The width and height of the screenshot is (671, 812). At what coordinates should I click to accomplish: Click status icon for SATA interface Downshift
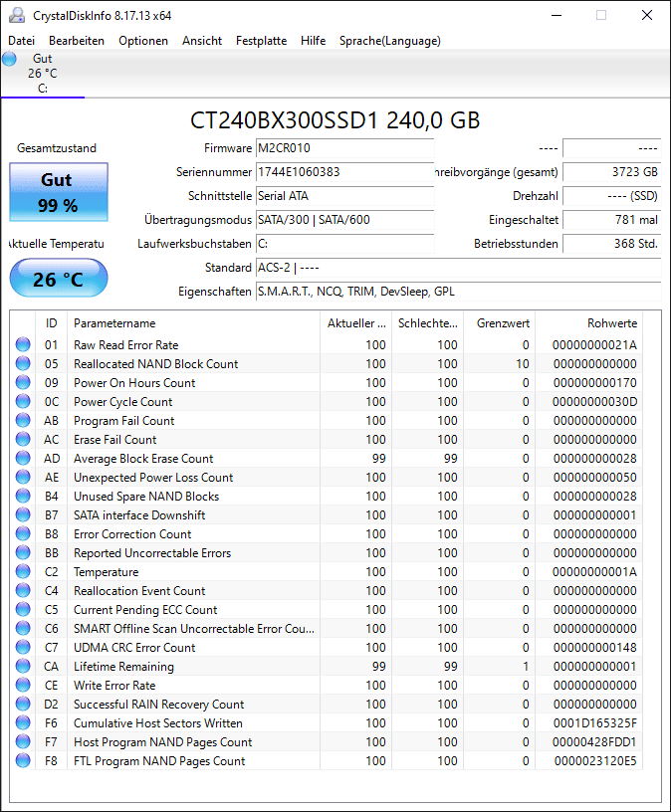pos(23,514)
